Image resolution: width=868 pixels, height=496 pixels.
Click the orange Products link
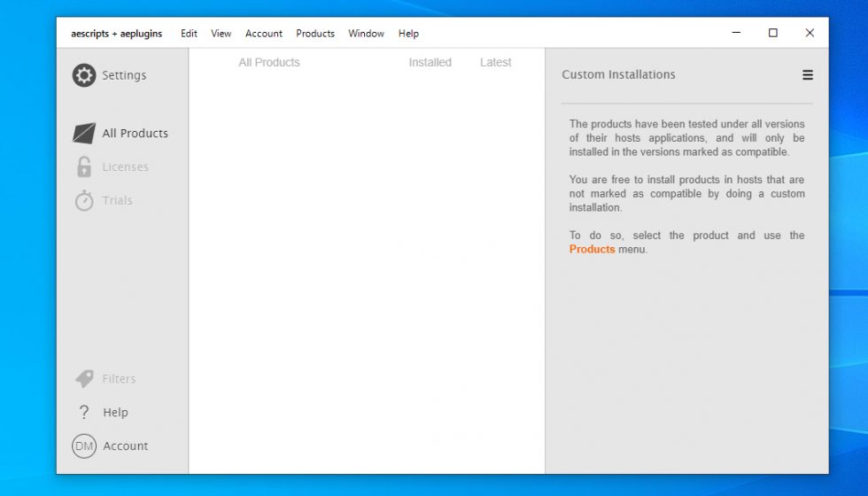[592, 250]
